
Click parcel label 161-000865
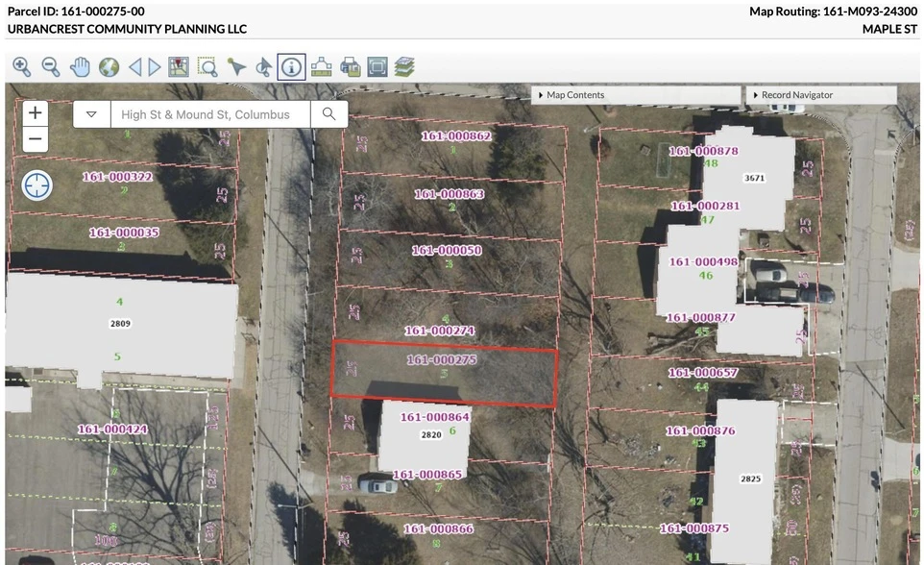(427, 475)
